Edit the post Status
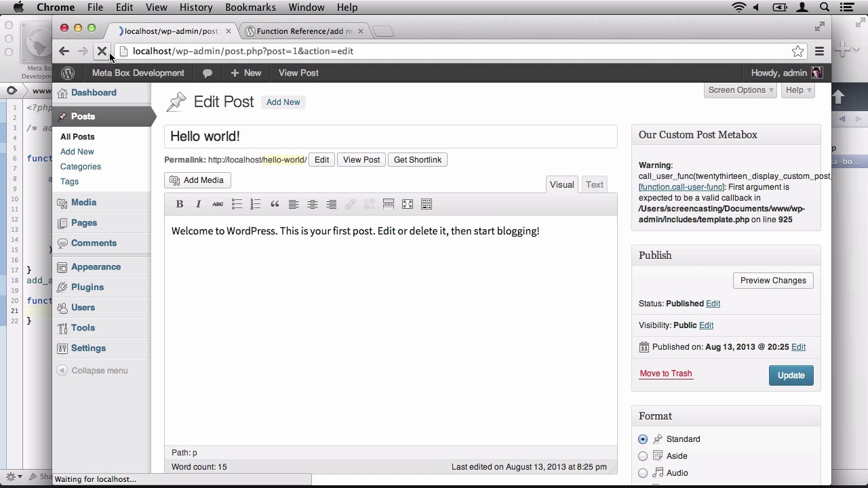The image size is (868, 488). pyautogui.click(x=713, y=304)
